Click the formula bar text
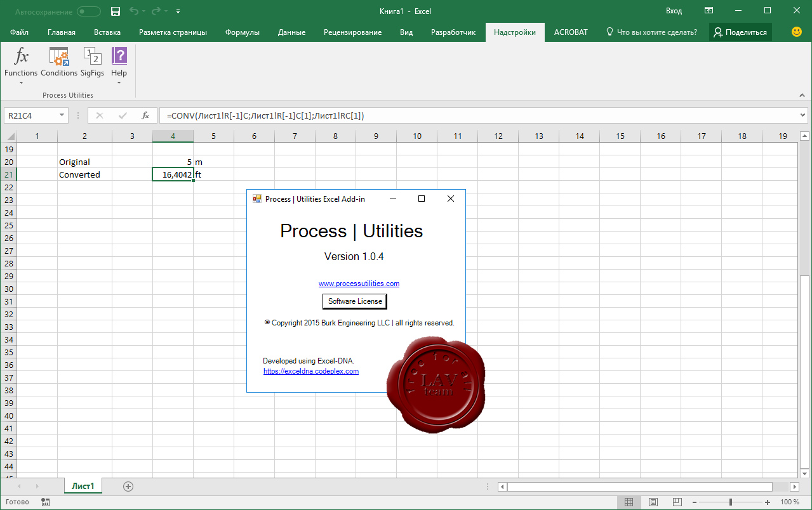 tap(265, 115)
